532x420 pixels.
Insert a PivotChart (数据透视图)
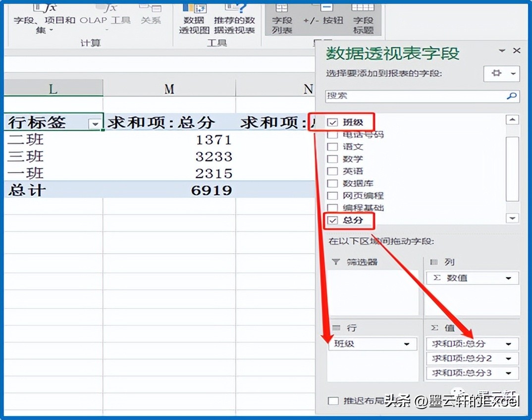(194, 20)
